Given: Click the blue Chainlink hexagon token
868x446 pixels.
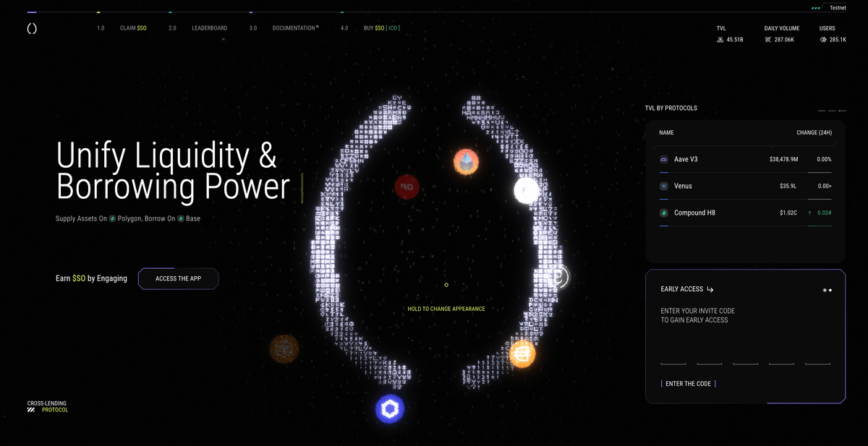Looking at the screenshot, I should [390, 409].
